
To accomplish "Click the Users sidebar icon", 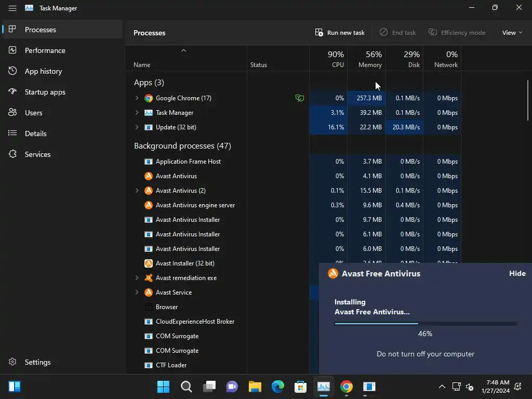I will pos(12,112).
